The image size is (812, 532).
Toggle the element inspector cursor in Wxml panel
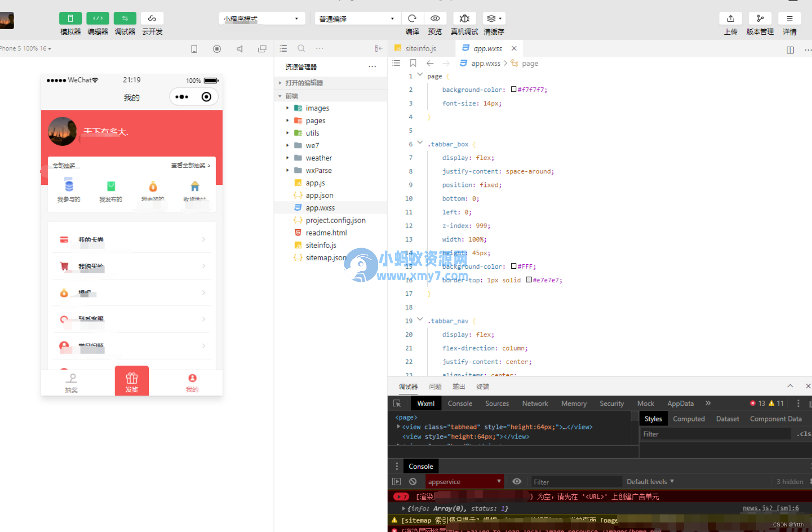click(x=398, y=403)
